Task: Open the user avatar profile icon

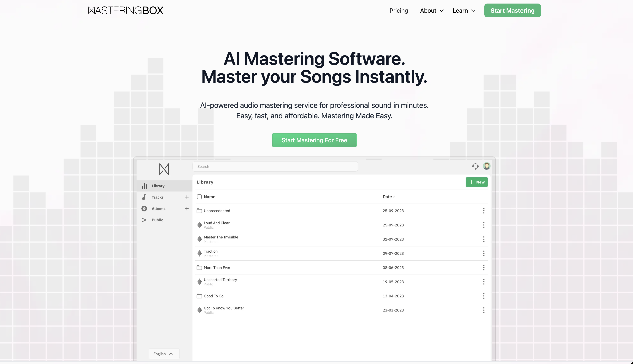Action: pyautogui.click(x=487, y=166)
